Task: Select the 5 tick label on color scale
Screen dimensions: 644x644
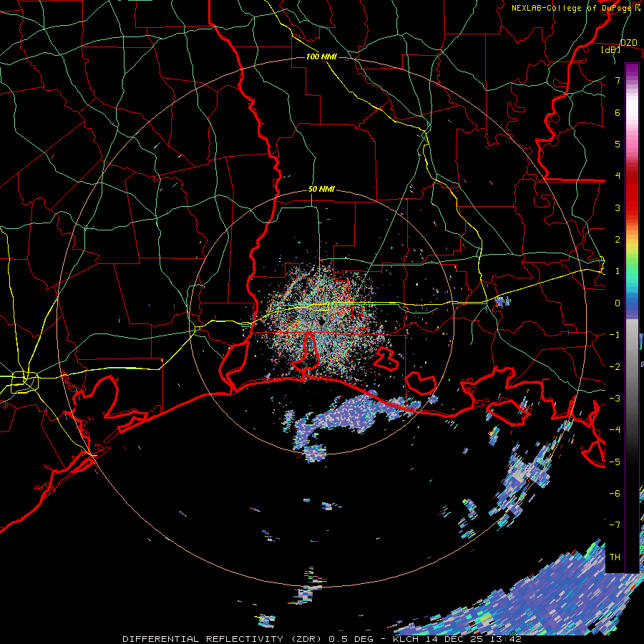Action: click(618, 144)
